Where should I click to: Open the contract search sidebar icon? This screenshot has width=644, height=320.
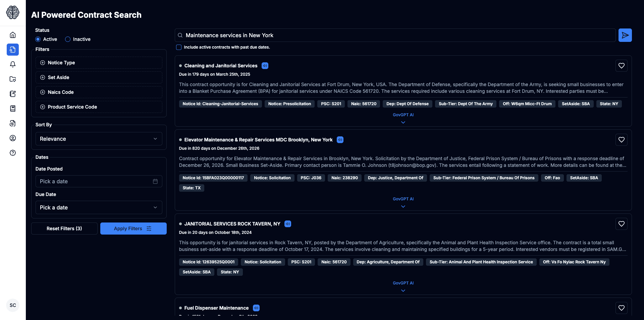pos(13,50)
